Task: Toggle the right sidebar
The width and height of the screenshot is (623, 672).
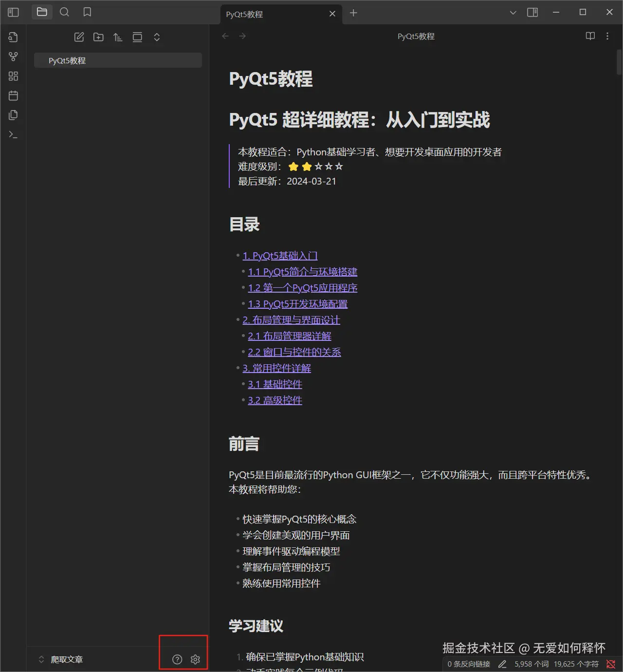Action: 532,12
